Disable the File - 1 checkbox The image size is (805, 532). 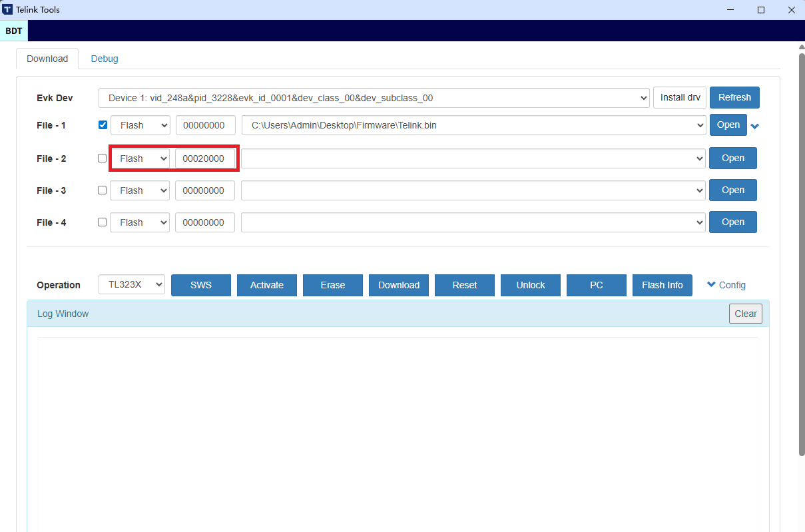[x=102, y=125]
